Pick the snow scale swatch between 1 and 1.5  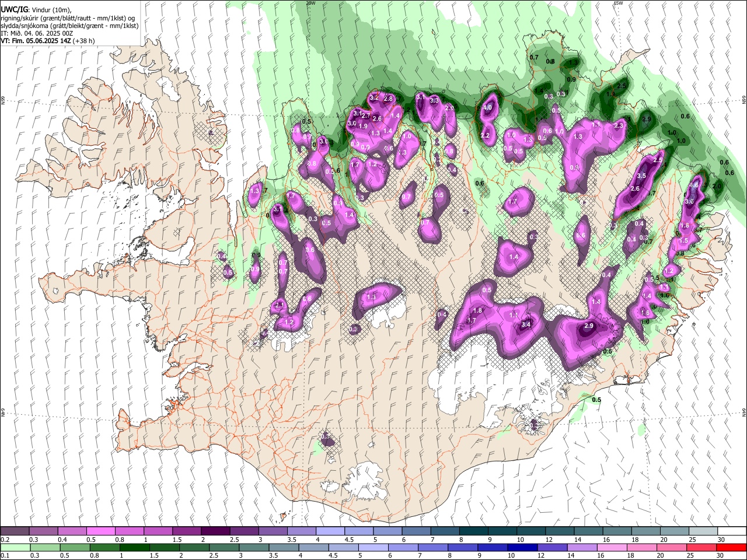158,531
